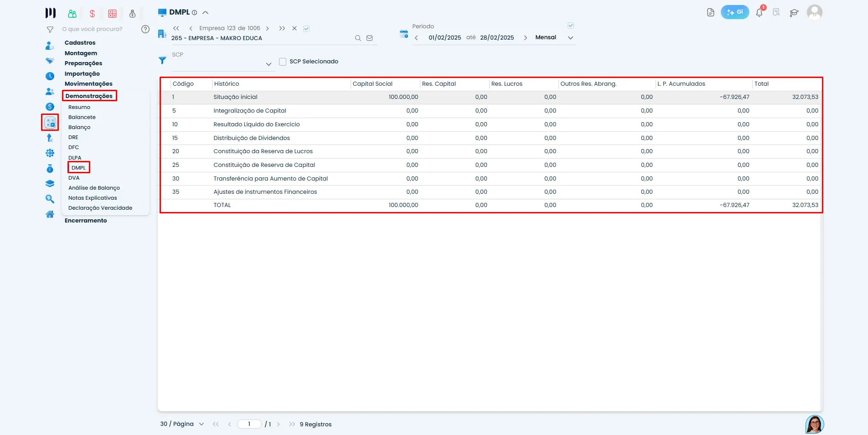
Task: Collapse the DMPL header chevron
Action: tap(206, 13)
